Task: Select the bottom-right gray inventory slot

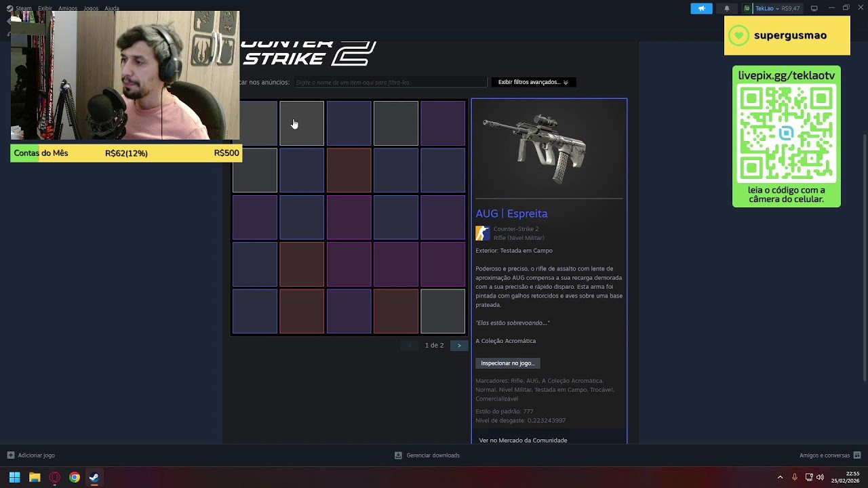Action: point(443,312)
